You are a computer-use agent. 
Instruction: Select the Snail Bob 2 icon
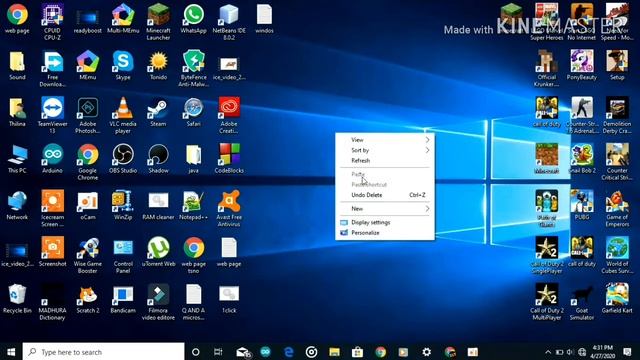pos(582,158)
